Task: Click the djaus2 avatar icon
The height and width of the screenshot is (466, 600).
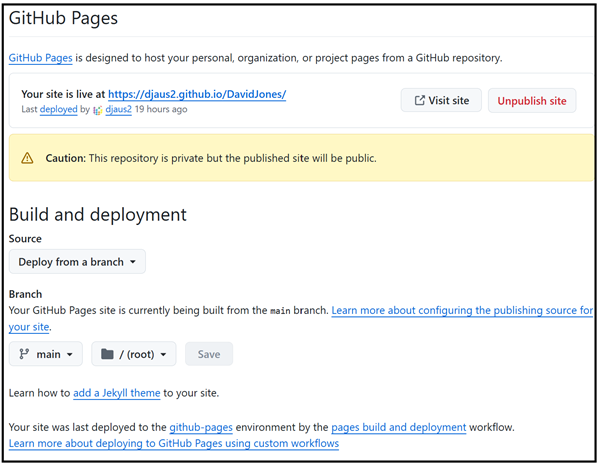Action: (98, 110)
